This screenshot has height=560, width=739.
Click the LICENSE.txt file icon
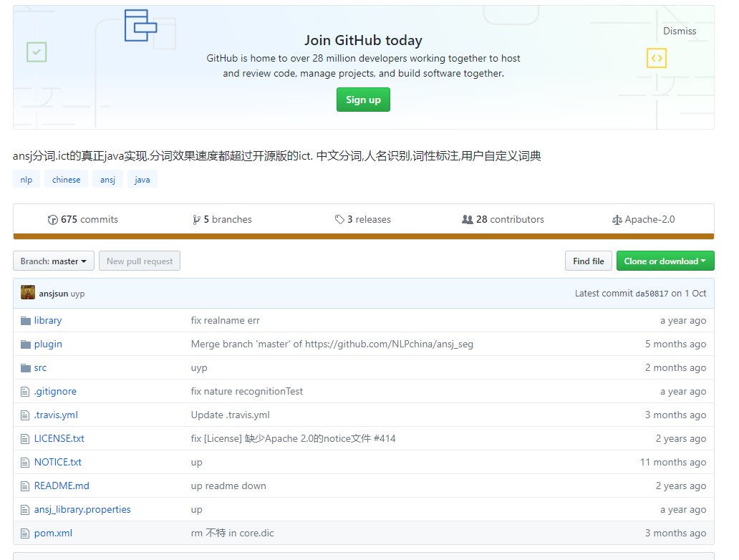pyautogui.click(x=25, y=438)
